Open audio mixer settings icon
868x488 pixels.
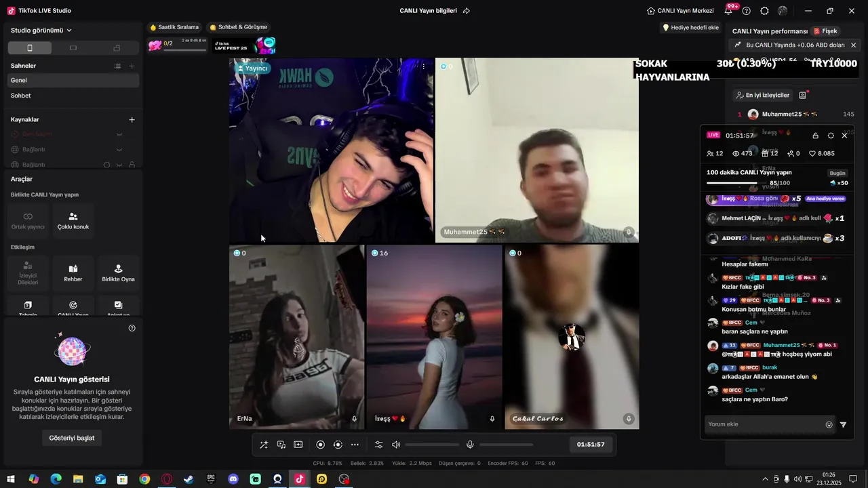[379, 445]
